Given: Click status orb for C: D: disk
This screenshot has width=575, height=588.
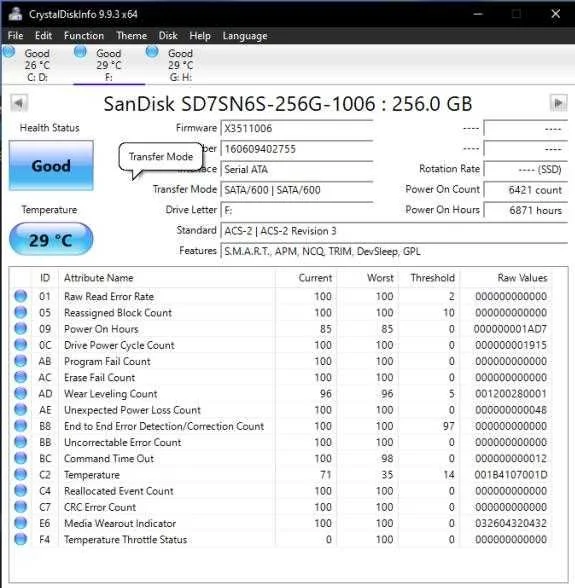Looking at the screenshot, I should click(8, 52).
